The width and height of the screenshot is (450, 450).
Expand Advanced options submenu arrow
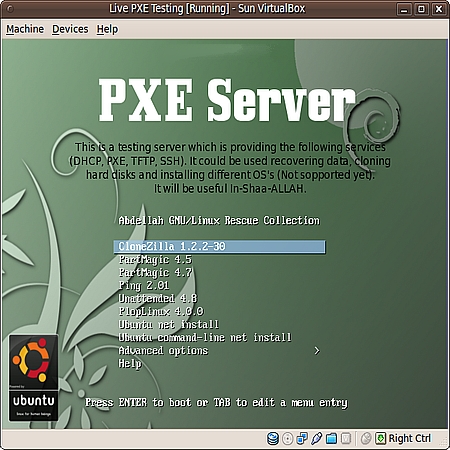click(x=317, y=351)
